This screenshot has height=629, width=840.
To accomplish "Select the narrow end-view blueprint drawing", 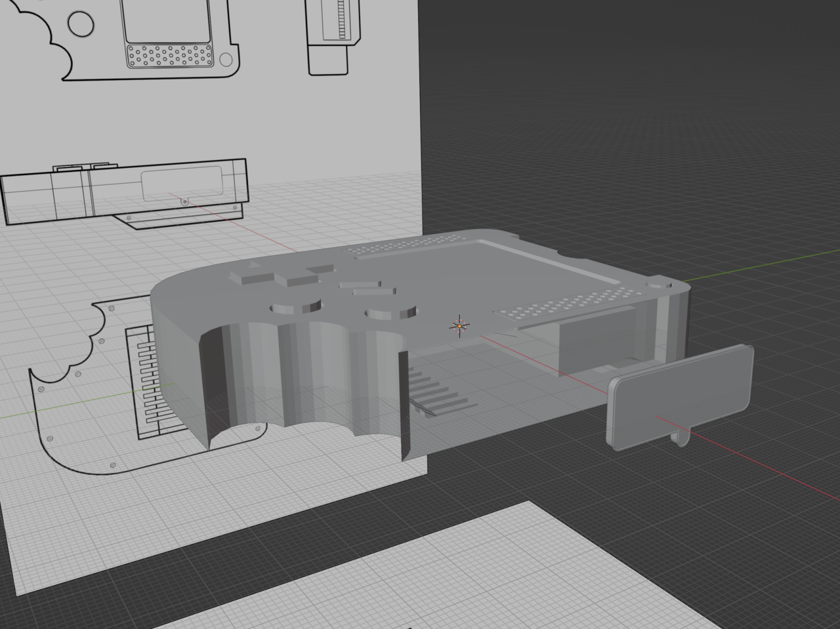I will click(x=335, y=36).
